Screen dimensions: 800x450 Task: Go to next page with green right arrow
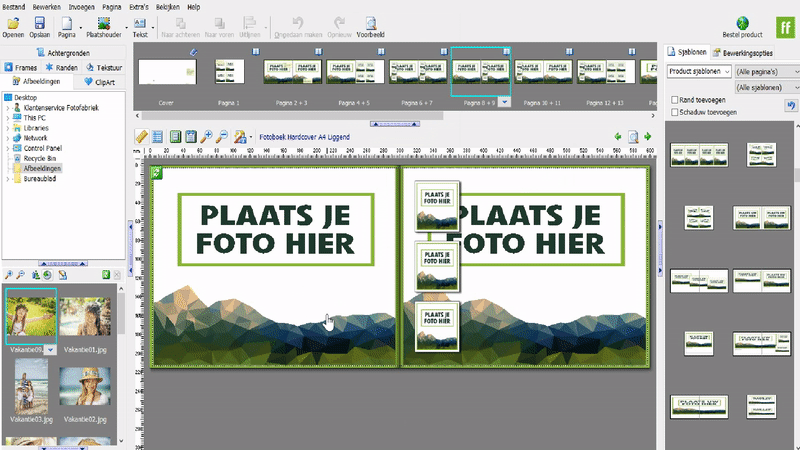point(650,136)
